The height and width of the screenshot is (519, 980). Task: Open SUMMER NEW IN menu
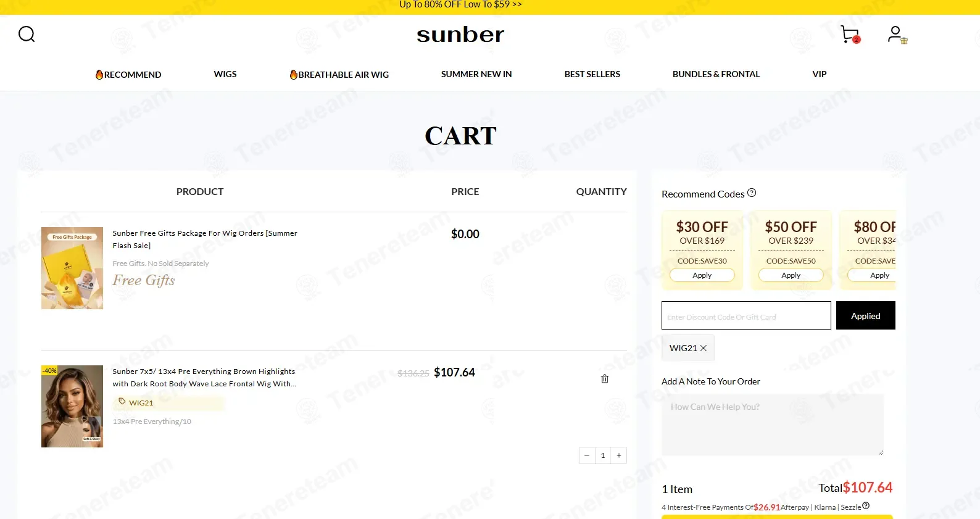click(x=476, y=74)
